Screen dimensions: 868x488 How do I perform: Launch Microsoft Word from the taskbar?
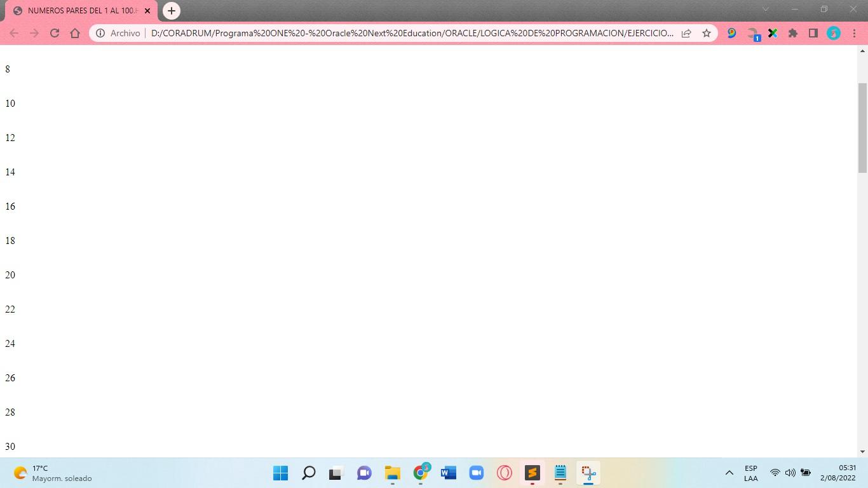point(448,473)
